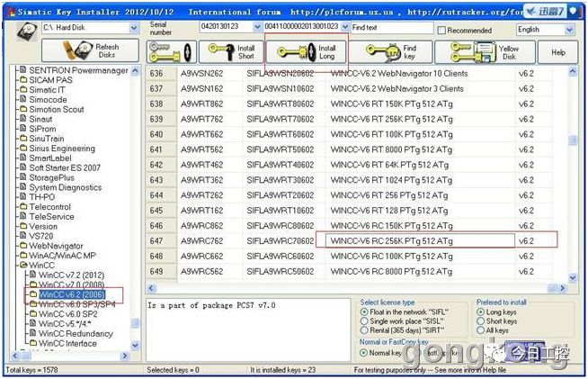This screenshot has height=379, width=588.
Task: Click the Yellow Disk button
Action: 485,52
